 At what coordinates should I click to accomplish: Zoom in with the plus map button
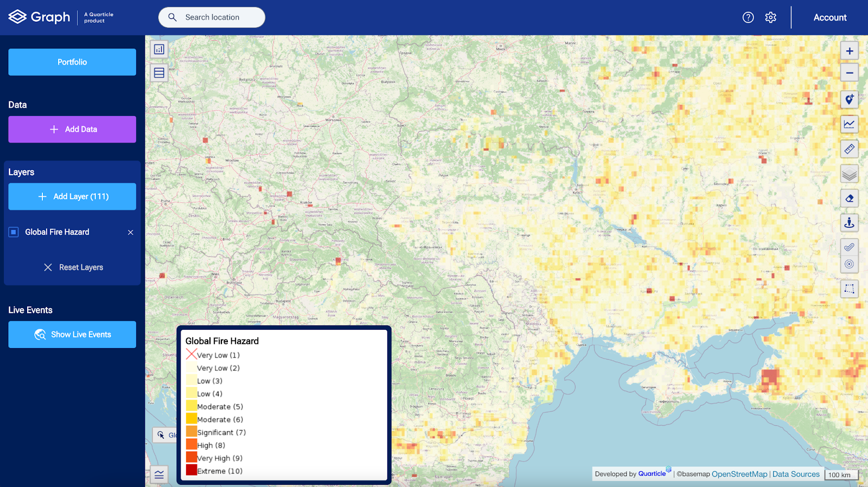[x=850, y=51]
